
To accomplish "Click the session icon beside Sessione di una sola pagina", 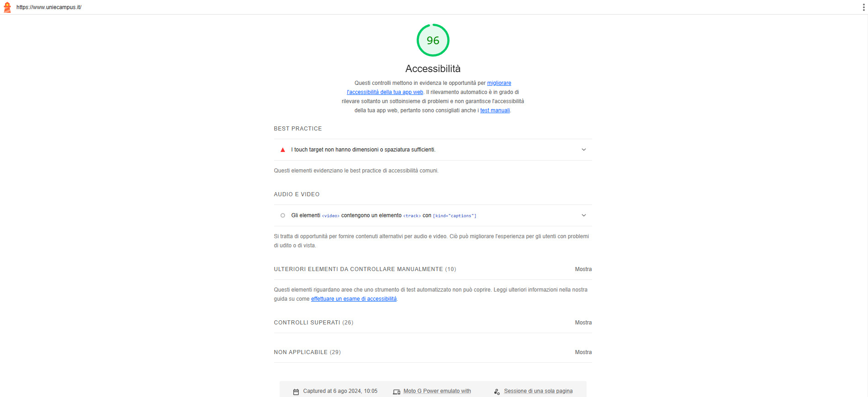I will (497, 392).
